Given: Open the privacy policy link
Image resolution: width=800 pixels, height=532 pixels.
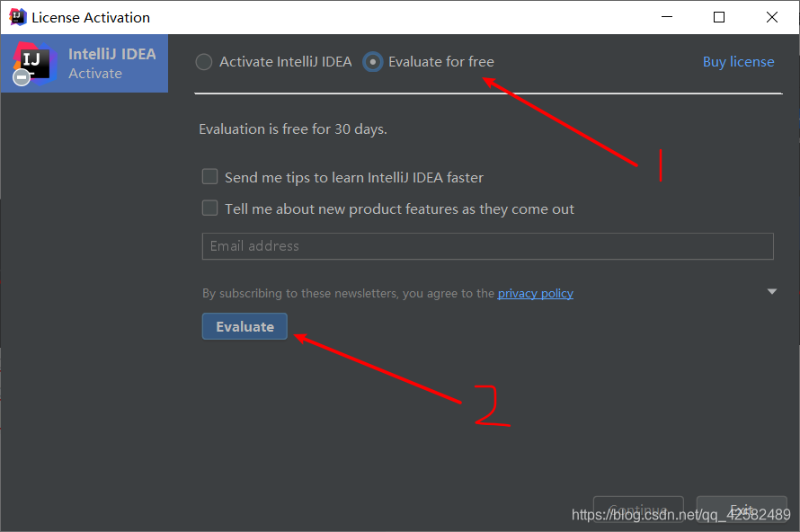Looking at the screenshot, I should tap(535, 293).
